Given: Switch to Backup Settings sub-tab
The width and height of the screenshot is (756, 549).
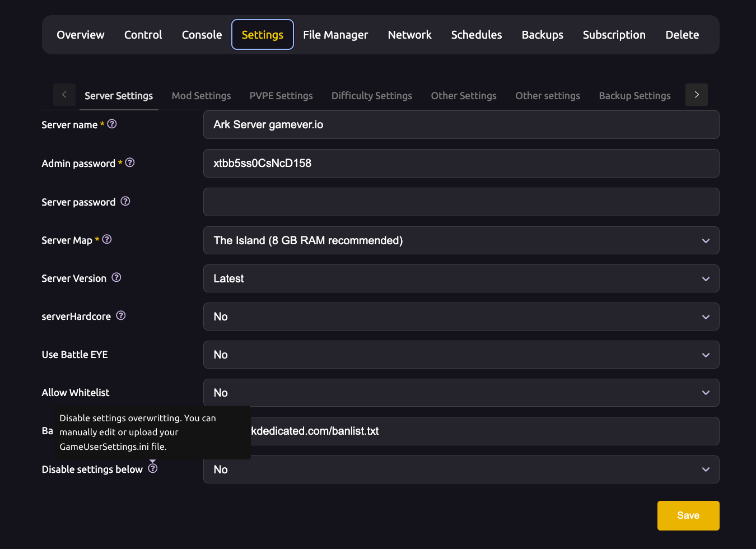Looking at the screenshot, I should 635,96.
